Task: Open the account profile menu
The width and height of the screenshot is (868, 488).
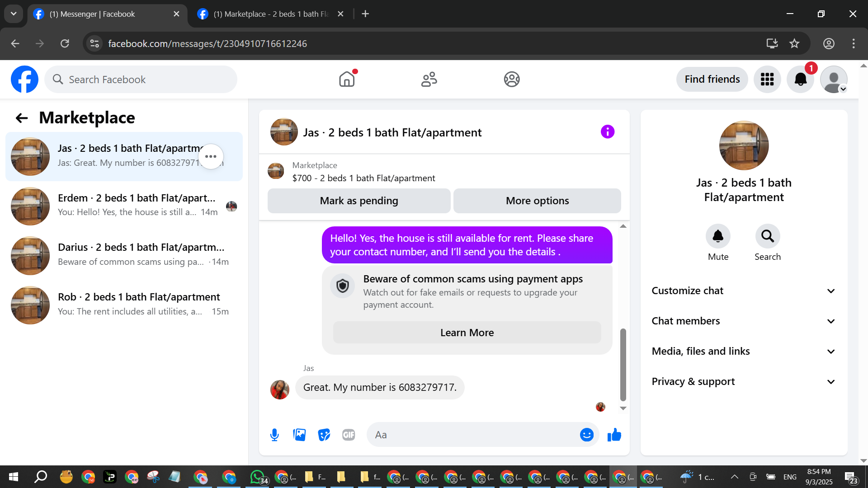Action: tap(834, 80)
